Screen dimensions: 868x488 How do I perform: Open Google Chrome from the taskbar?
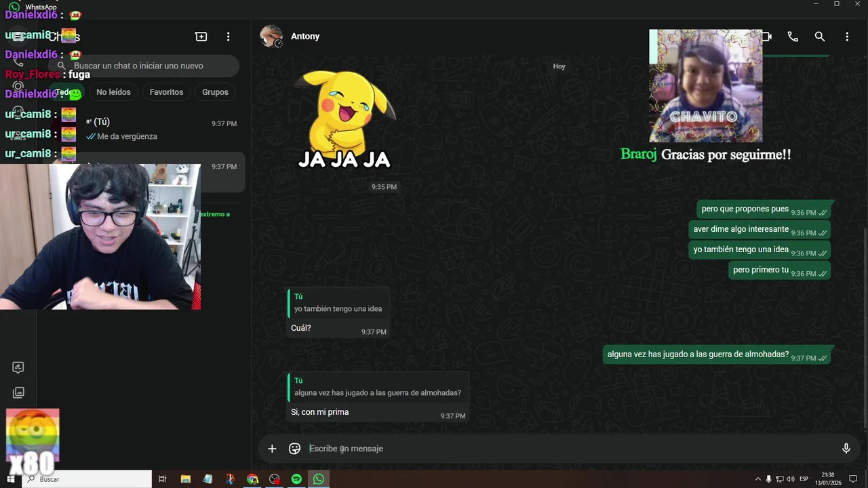(x=252, y=479)
